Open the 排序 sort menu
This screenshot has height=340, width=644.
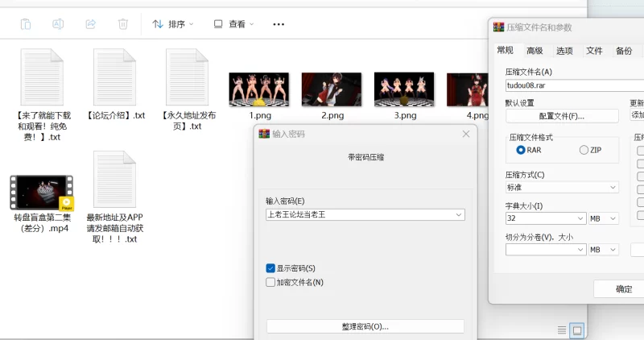click(x=173, y=24)
